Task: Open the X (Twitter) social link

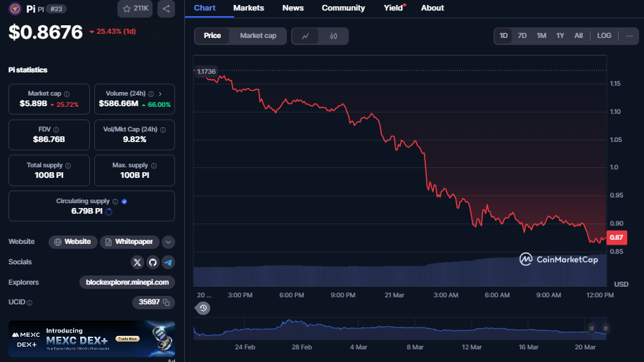Action: [137, 262]
